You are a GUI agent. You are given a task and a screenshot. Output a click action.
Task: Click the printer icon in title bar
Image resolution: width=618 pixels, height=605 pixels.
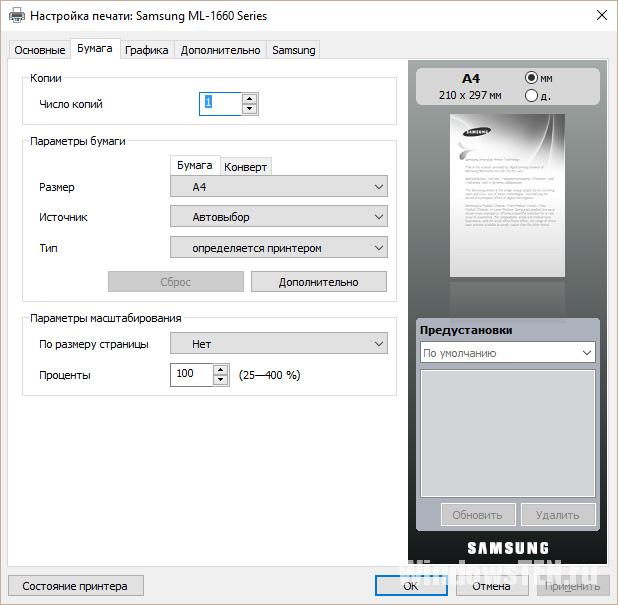click(x=15, y=16)
